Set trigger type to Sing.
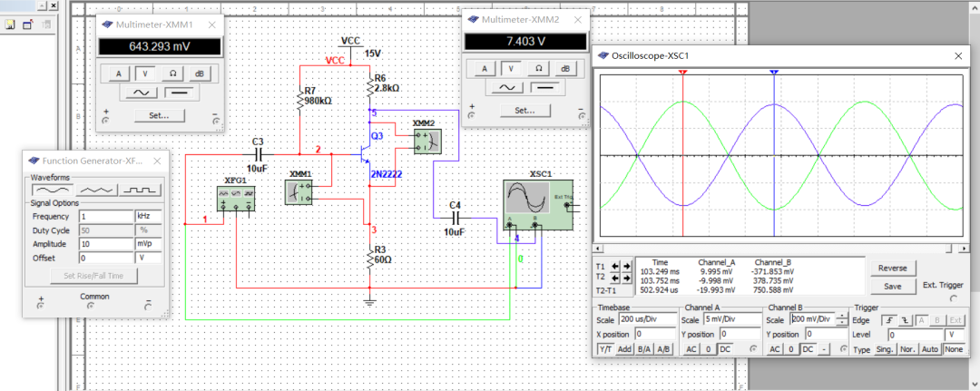The height and width of the screenshot is (391, 980). pyautogui.click(x=884, y=349)
